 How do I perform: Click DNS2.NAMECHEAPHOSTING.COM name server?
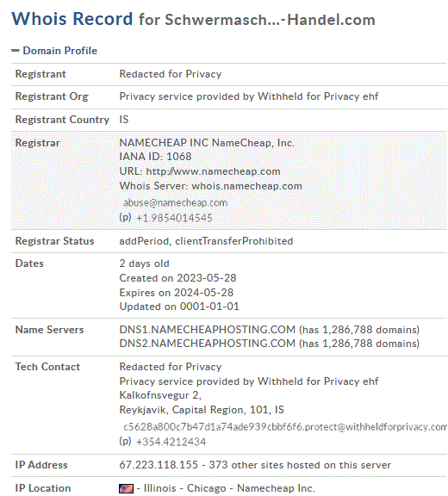pyautogui.click(x=208, y=344)
